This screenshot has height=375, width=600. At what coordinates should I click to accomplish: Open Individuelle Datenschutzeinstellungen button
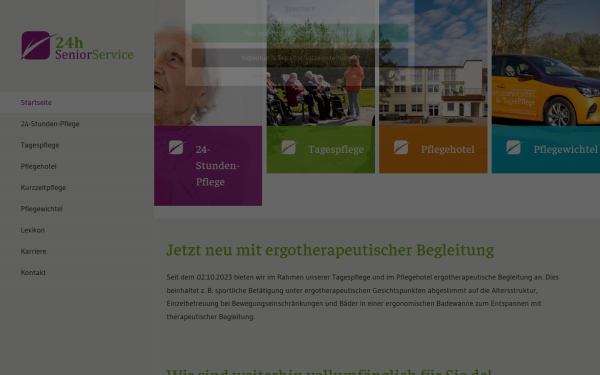tap(300, 58)
